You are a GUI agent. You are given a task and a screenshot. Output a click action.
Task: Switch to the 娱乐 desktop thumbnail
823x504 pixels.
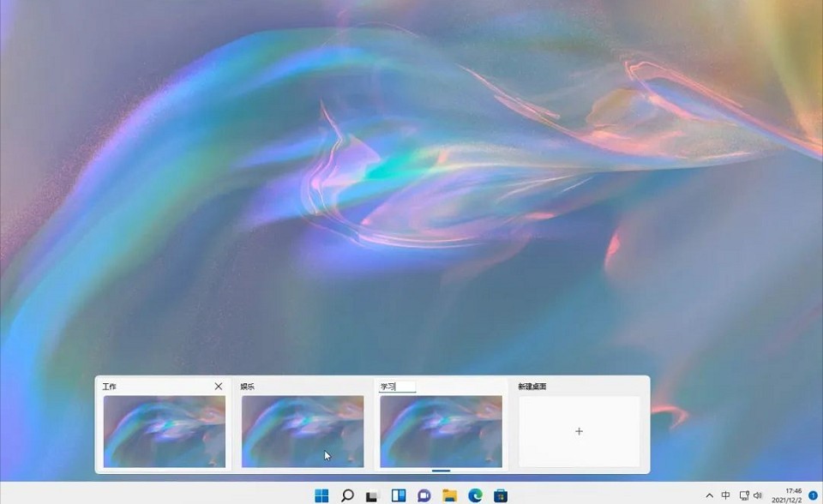(303, 431)
